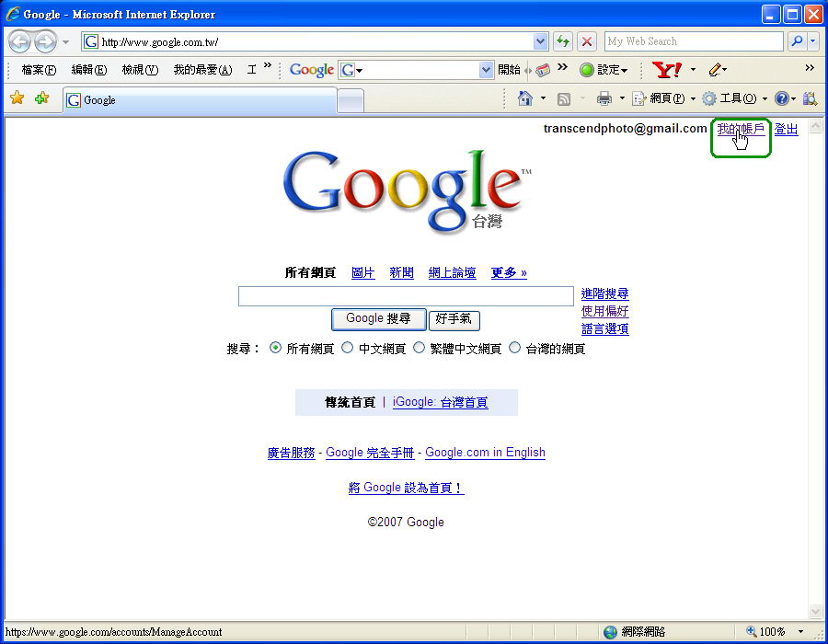Open the 檔案(F) menu
Image resolution: width=828 pixels, height=644 pixels.
click(x=39, y=70)
